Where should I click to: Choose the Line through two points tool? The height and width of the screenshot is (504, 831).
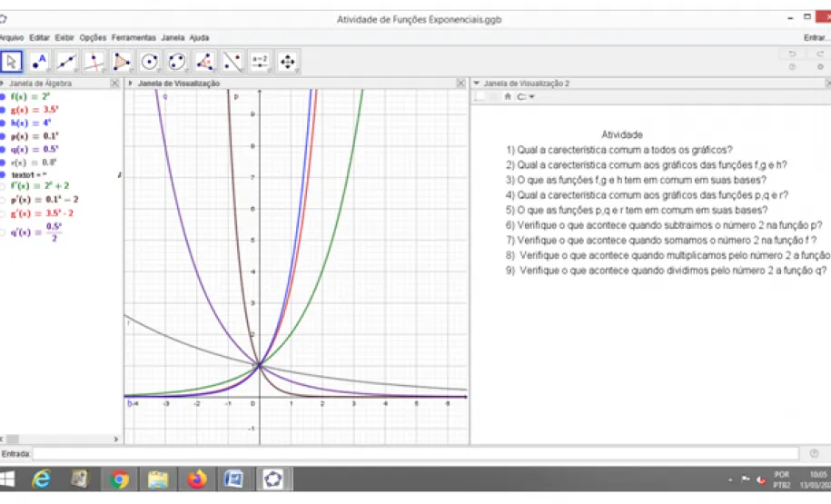point(66,62)
